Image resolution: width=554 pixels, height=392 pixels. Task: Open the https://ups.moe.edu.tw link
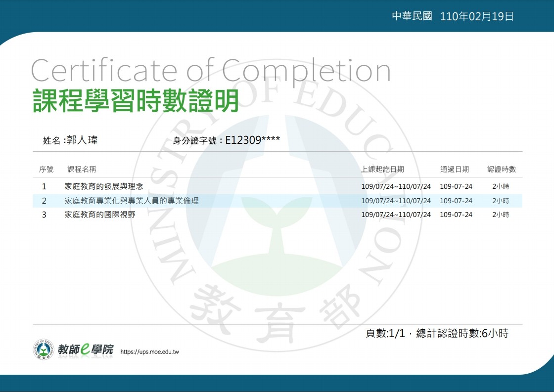pos(149,352)
